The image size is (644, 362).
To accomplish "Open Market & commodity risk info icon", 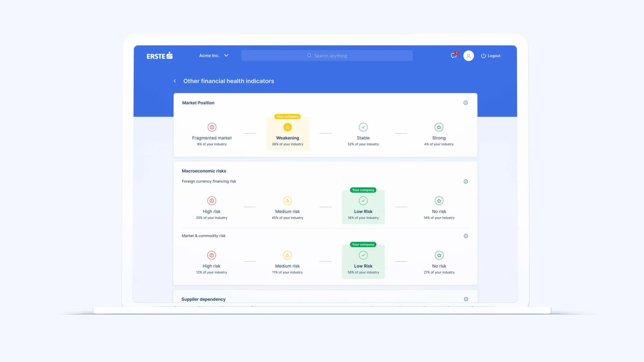I will click(466, 236).
